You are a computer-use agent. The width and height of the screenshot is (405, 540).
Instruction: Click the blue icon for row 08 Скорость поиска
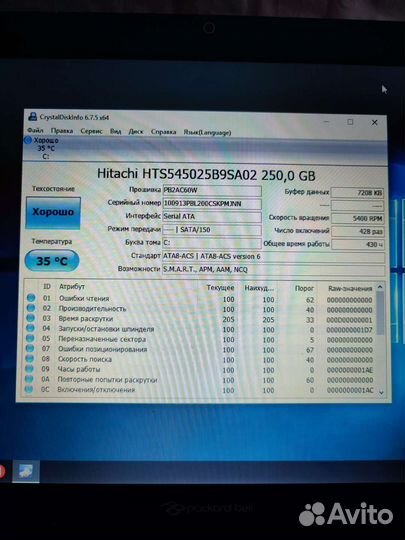click(30, 359)
